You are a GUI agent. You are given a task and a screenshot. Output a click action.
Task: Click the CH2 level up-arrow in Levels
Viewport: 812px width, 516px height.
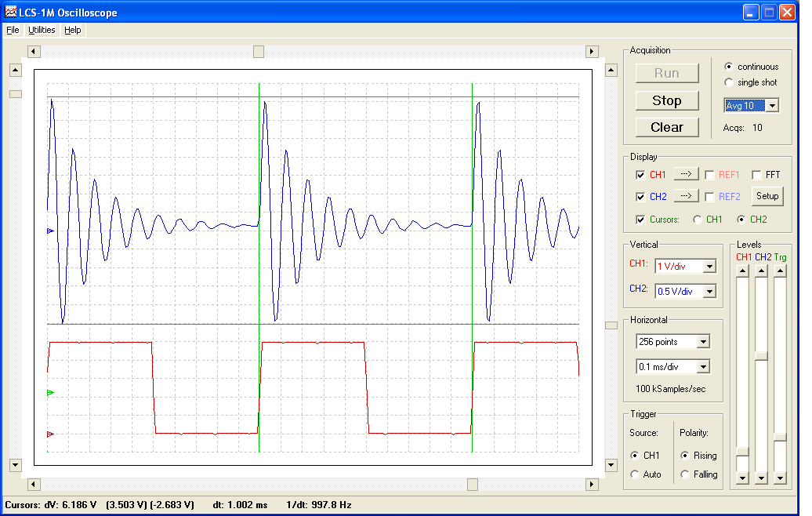click(x=760, y=269)
